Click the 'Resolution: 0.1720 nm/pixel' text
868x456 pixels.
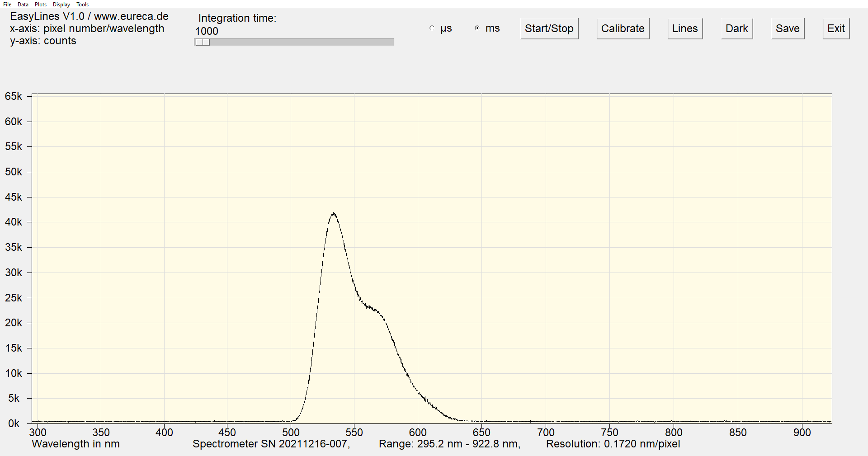click(613, 444)
